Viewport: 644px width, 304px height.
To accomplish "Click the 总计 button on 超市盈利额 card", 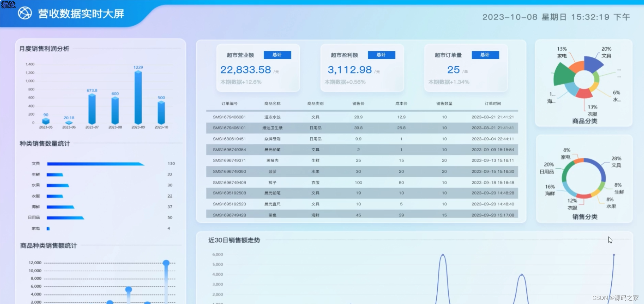I will [381, 55].
